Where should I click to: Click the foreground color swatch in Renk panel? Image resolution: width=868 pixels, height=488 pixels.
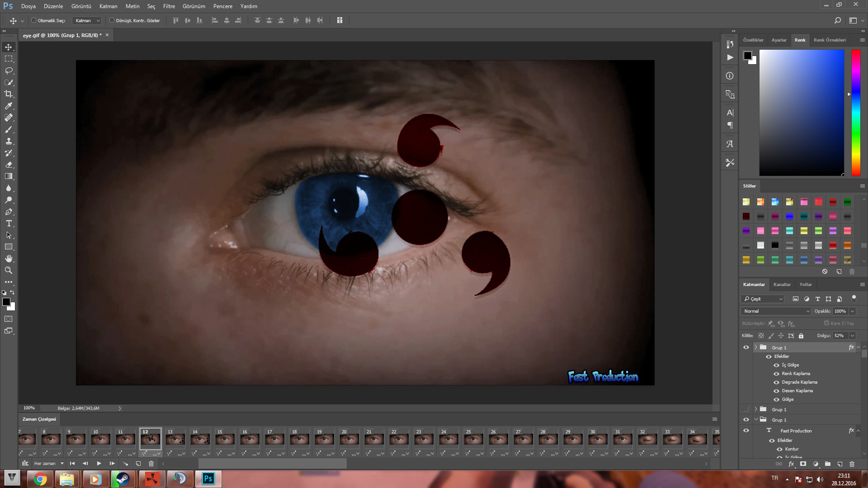[x=748, y=56]
